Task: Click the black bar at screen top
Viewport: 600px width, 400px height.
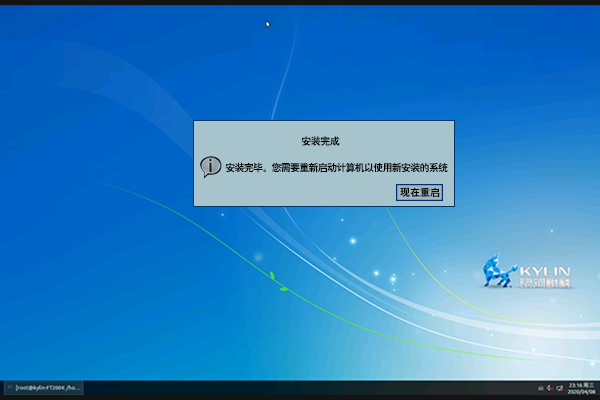Action: click(300, 2)
